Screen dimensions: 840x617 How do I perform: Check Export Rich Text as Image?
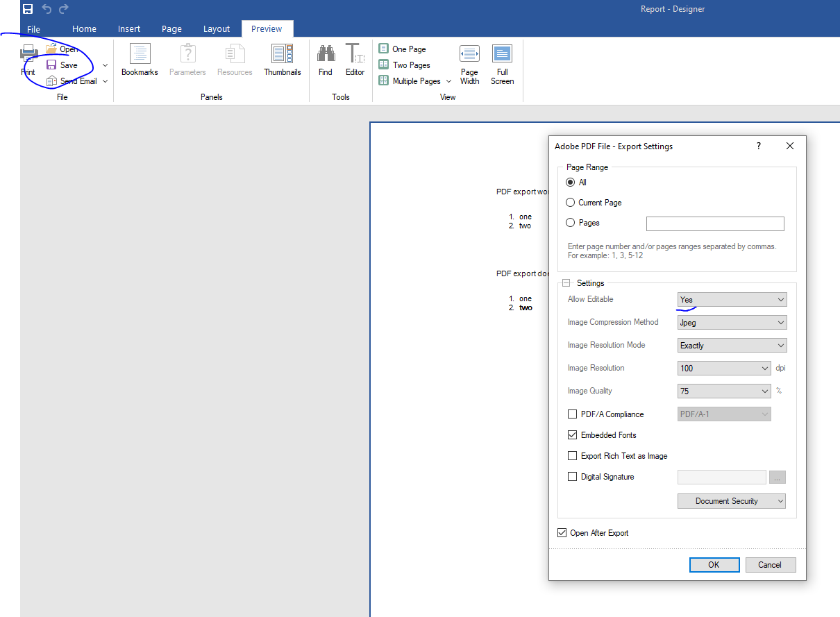pos(573,456)
